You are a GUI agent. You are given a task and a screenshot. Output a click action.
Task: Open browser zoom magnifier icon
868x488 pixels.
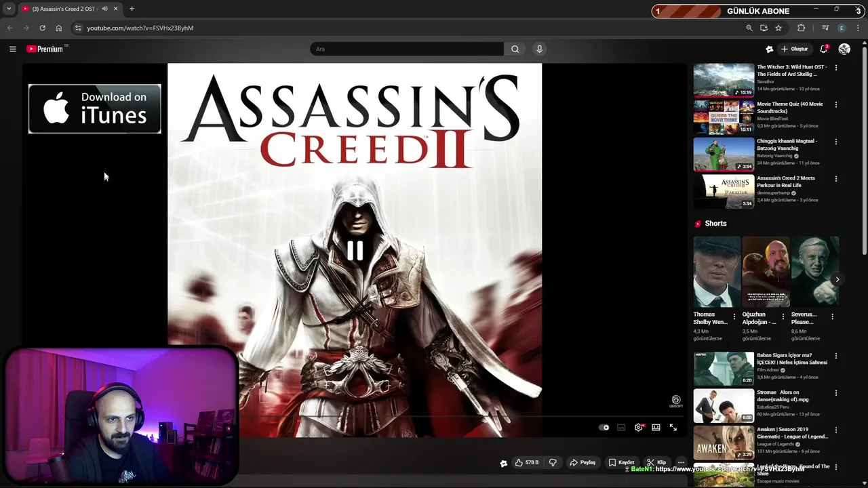click(x=749, y=28)
